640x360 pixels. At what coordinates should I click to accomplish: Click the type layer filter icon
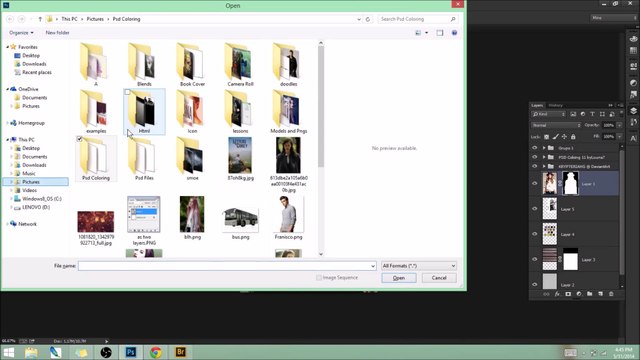tap(592, 114)
